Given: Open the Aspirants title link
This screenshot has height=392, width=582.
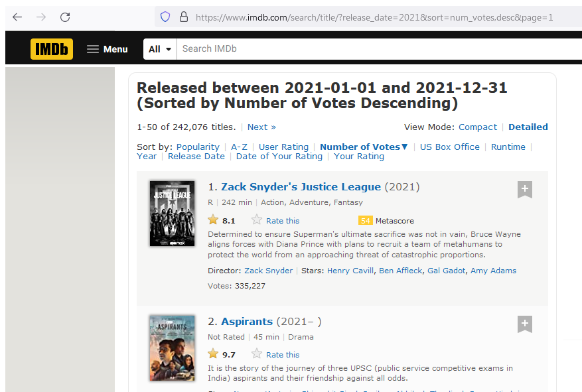Looking at the screenshot, I should tap(247, 322).
